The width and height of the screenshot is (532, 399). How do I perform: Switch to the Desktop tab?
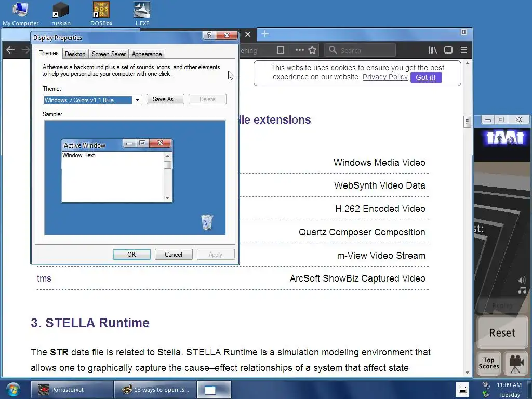click(x=75, y=54)
